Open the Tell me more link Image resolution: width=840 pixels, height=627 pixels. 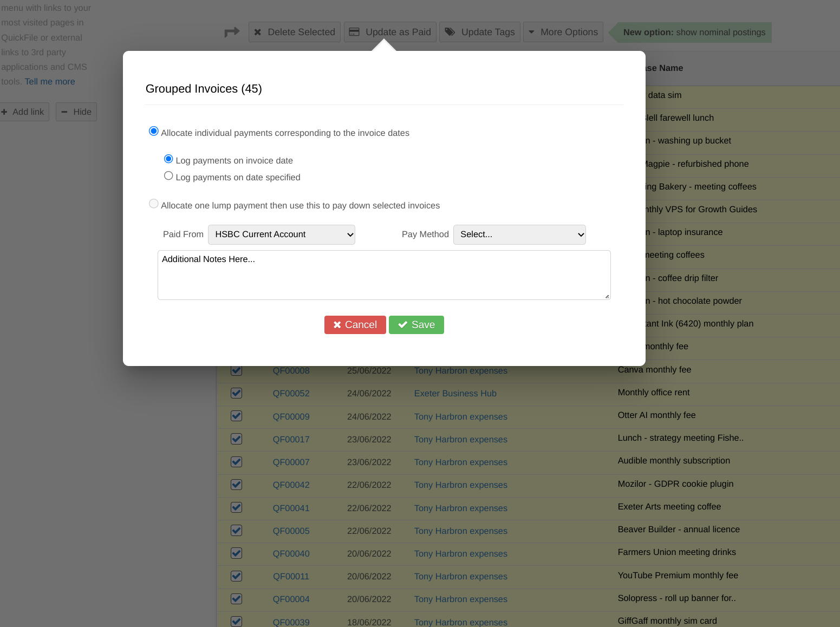coord(50,81)
